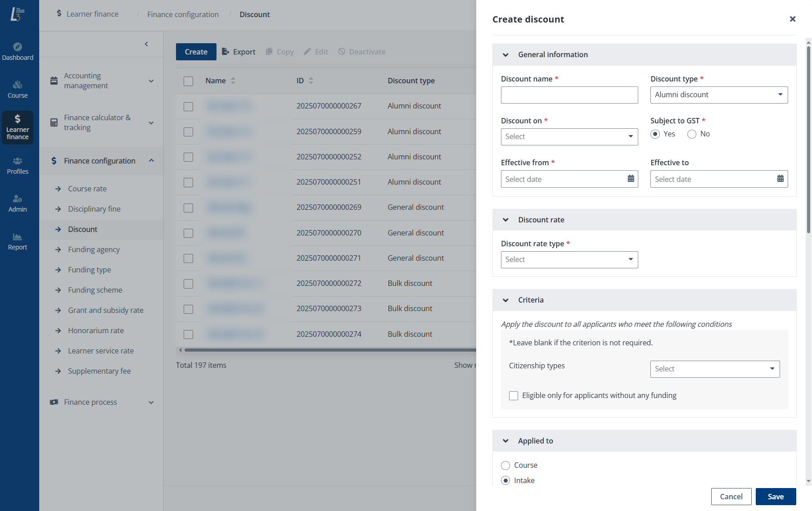The image size is (812, 511).
Task: Close the Create discount panel
Action: pos(792,19)
